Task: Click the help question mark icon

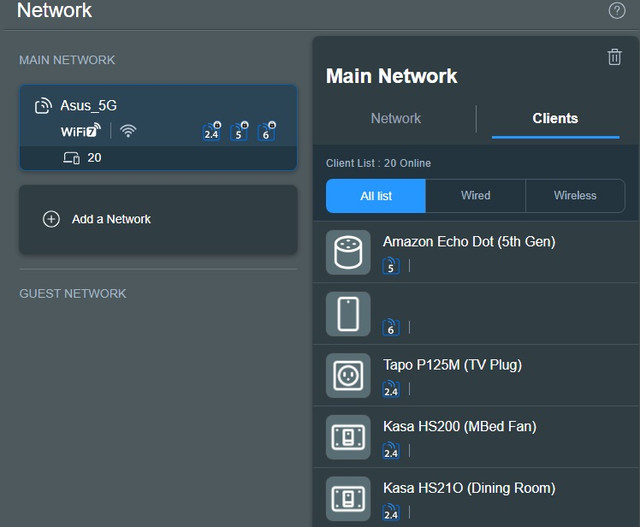Action: (x=616, y=11)
